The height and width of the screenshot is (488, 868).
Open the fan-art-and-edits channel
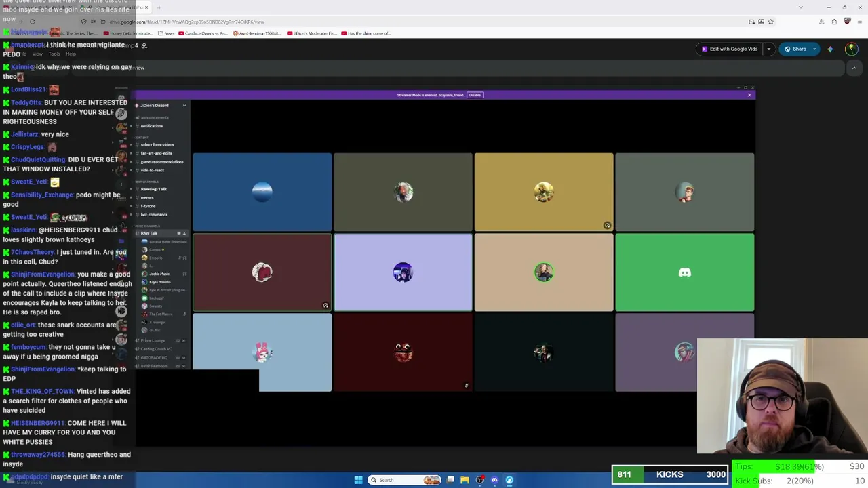click(156, 153)
